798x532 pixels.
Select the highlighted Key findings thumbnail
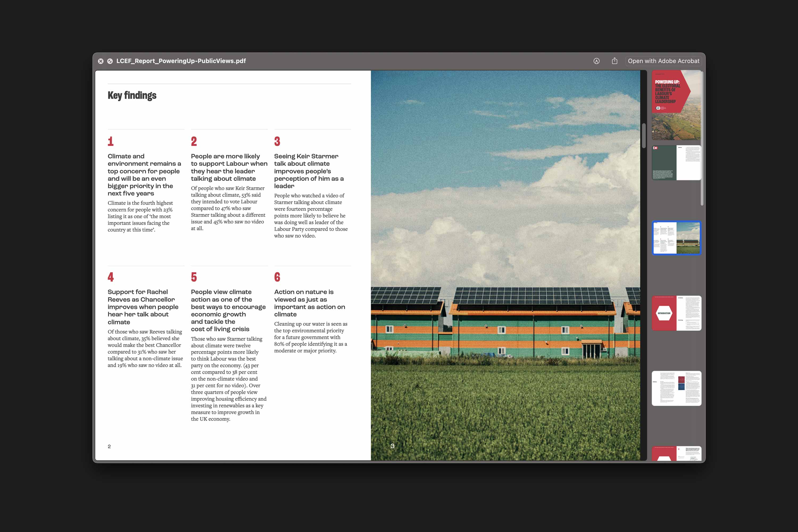tap(676, 238)
